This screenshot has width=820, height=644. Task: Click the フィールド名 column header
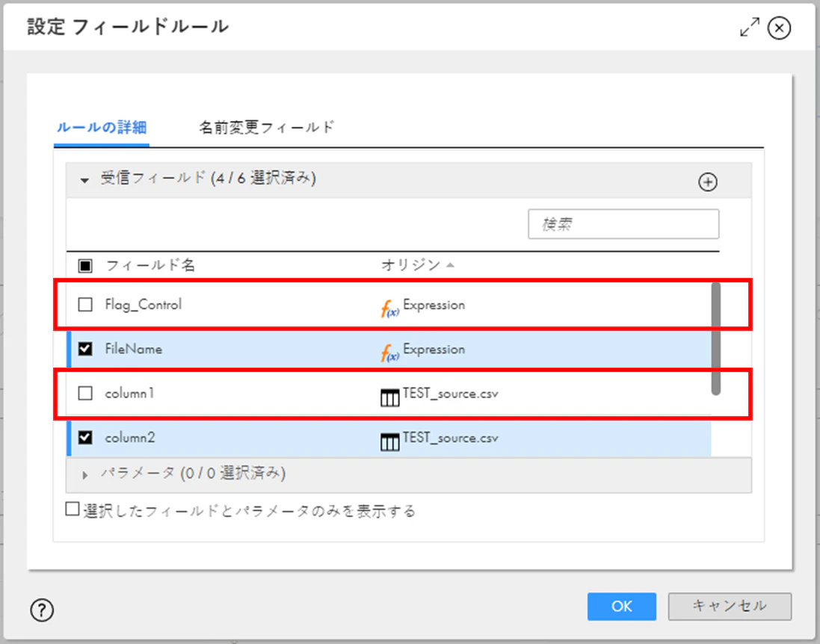(x=150, y=265)
